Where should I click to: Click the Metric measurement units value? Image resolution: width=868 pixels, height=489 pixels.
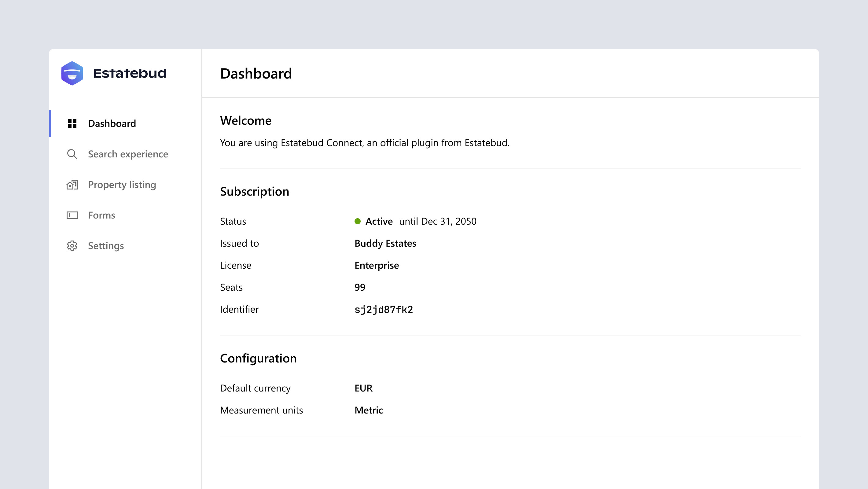[x=369, y=410]
